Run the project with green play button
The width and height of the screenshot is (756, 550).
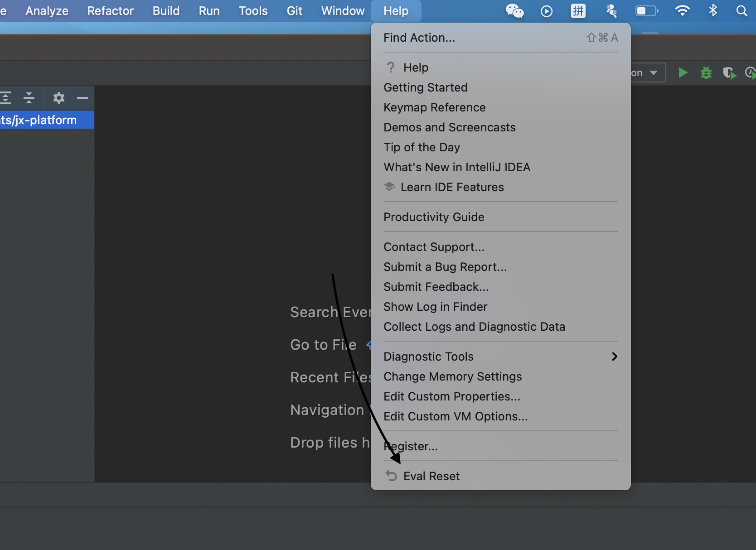pyautogui.click(x=683, y=72)
